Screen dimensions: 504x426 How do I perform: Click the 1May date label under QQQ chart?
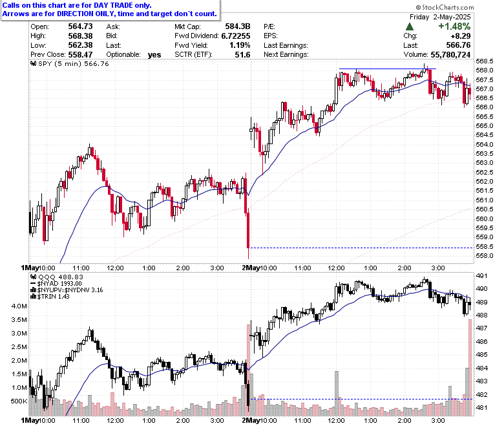coord(30,421)
